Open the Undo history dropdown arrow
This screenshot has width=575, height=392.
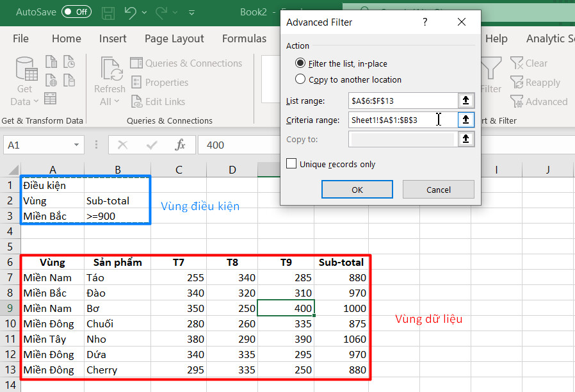(145, 12)
